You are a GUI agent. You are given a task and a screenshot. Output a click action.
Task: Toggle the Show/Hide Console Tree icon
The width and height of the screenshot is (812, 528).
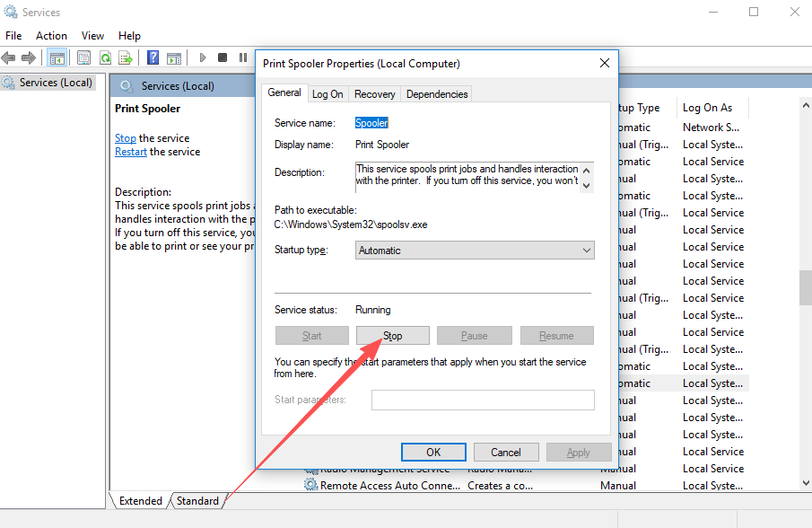57,57
